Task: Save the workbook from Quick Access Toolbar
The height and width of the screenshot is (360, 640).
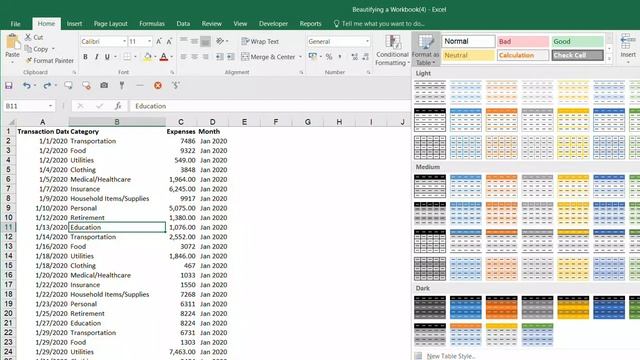Action: (9, 85)
